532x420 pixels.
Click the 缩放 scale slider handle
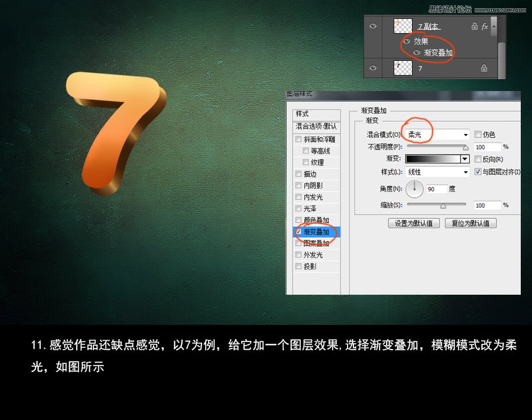443,206
